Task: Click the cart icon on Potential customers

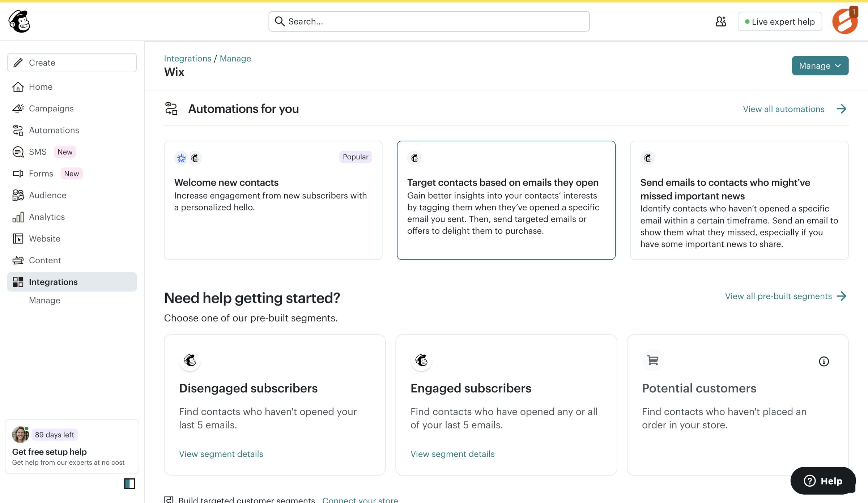Action: 653,360
